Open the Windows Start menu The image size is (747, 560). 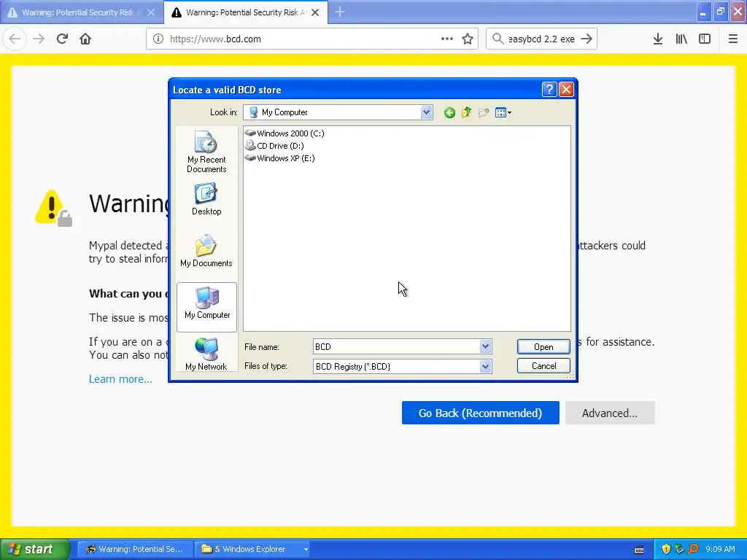[x=35, y=549]
